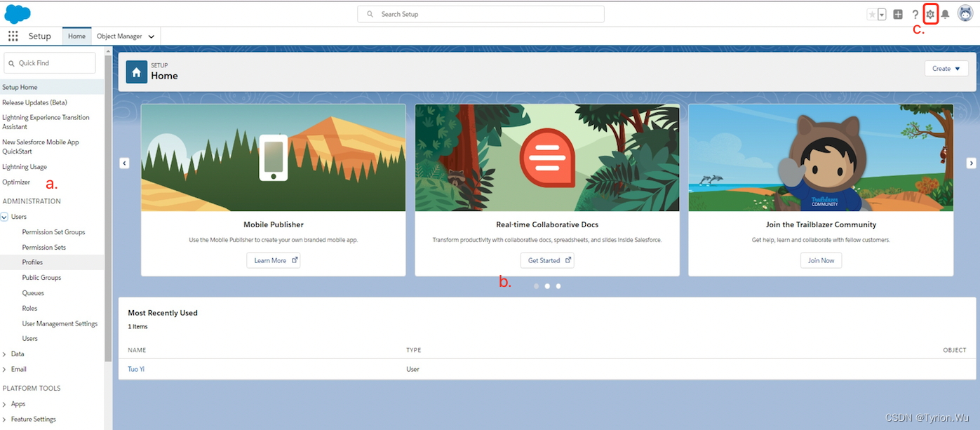Screen dimensions: 980x430
Task: Open the App Launcher grid icon
Action: point(13,36)
